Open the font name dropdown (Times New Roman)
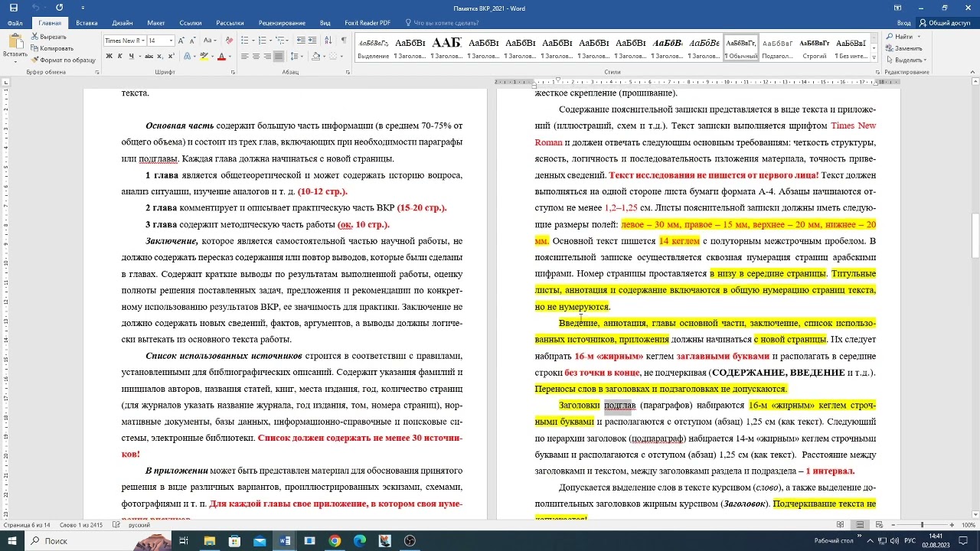Image resolution: width=980 pixels, height=551 pixels. [142, 41]
